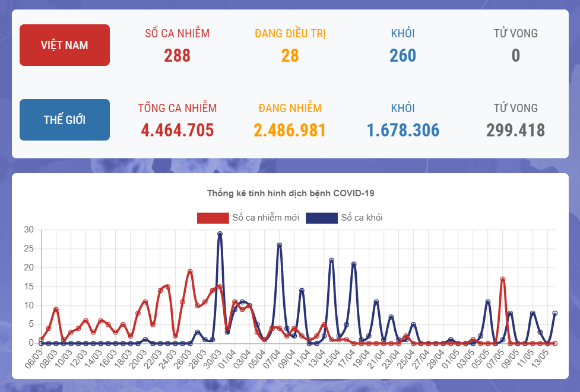The width and height of the screenshot is (580, 392).
Task: Click the blue THẾ GIỚI button
Action: [x=64, y=120]
